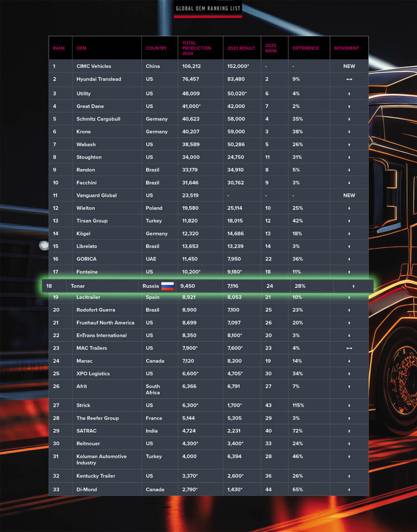The width and height of the screenshot is (417, 532).
Task: Select production value '48,009' for Utility
Action: pyautogui.click(x=191, y=94)
